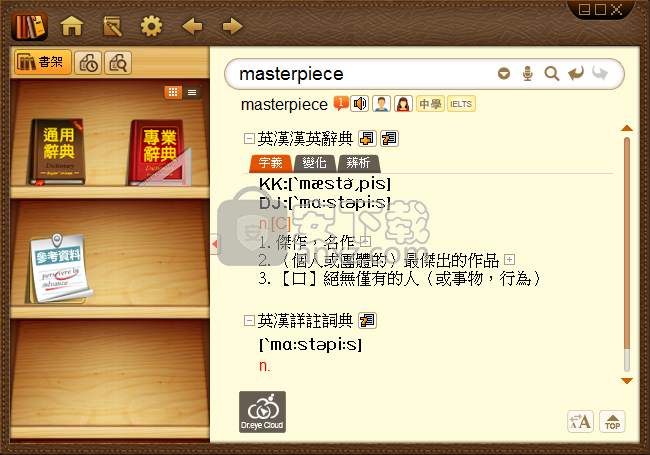Collapse the bookshelf side panel arrow
The width and height of the screenshot is (650, 455).
[x=215, y=244]
